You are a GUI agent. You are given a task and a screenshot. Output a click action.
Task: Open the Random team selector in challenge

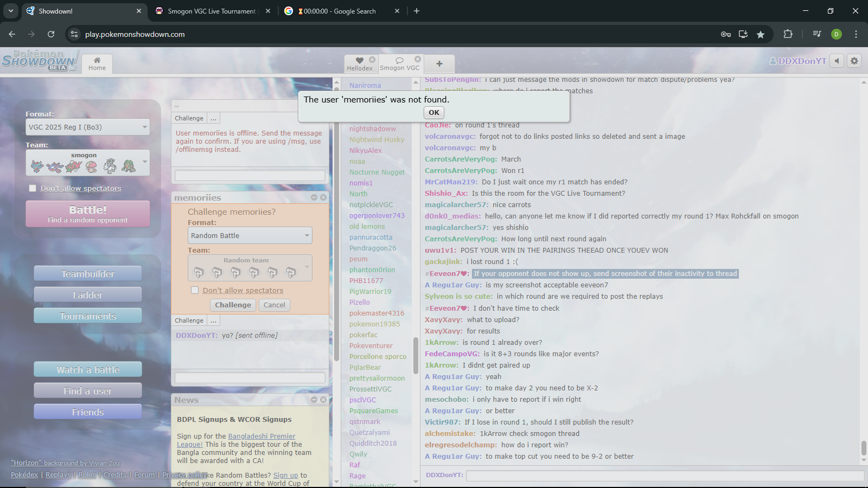[x=250, y=268]
